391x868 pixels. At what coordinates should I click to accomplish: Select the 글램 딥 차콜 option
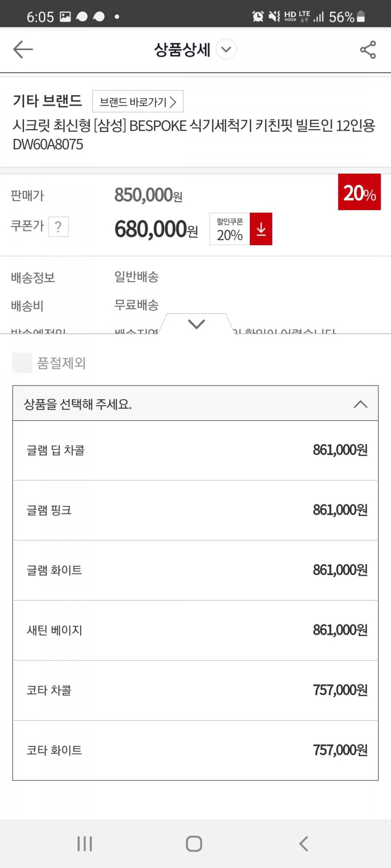click(195, 450)
